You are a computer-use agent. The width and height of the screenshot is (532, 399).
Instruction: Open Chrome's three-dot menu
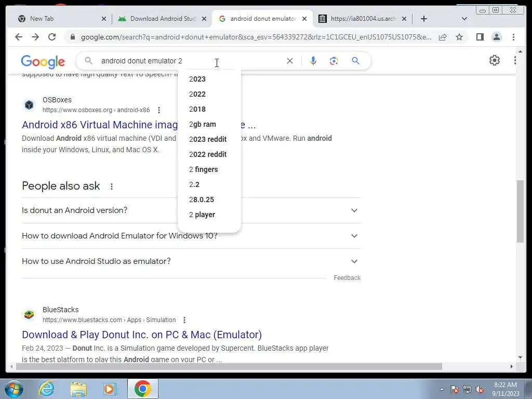click(x=513, y=37)
